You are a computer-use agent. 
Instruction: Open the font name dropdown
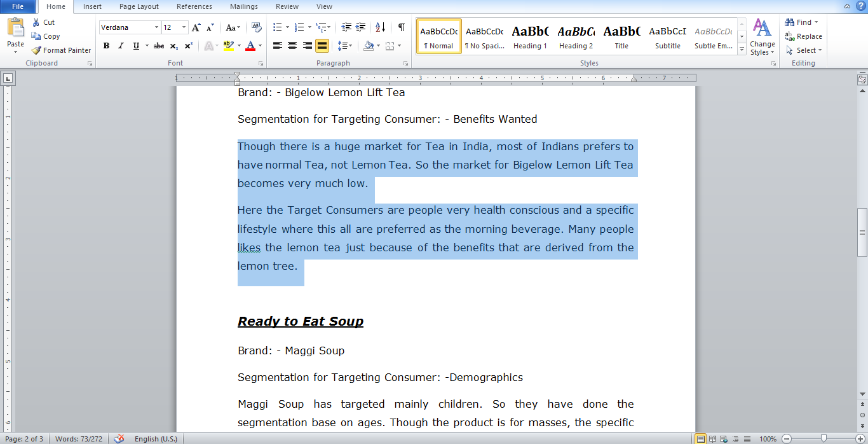[x=156, y=27]
